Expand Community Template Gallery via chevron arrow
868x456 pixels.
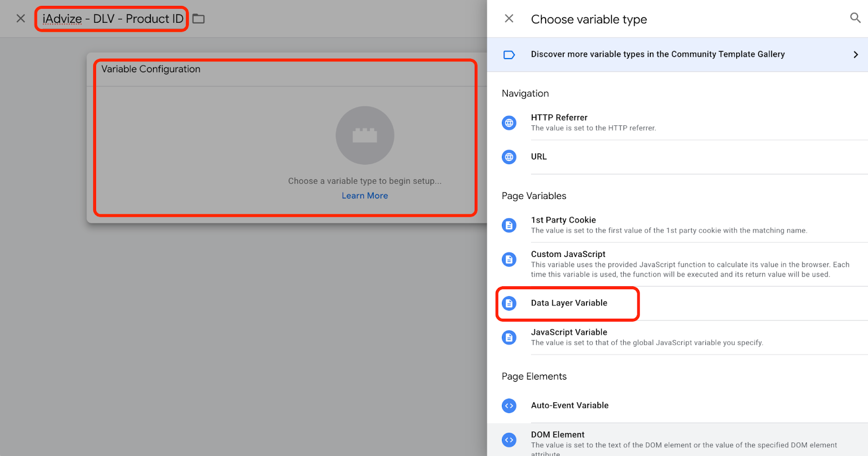pyautogui.click(x=856, y=55)
